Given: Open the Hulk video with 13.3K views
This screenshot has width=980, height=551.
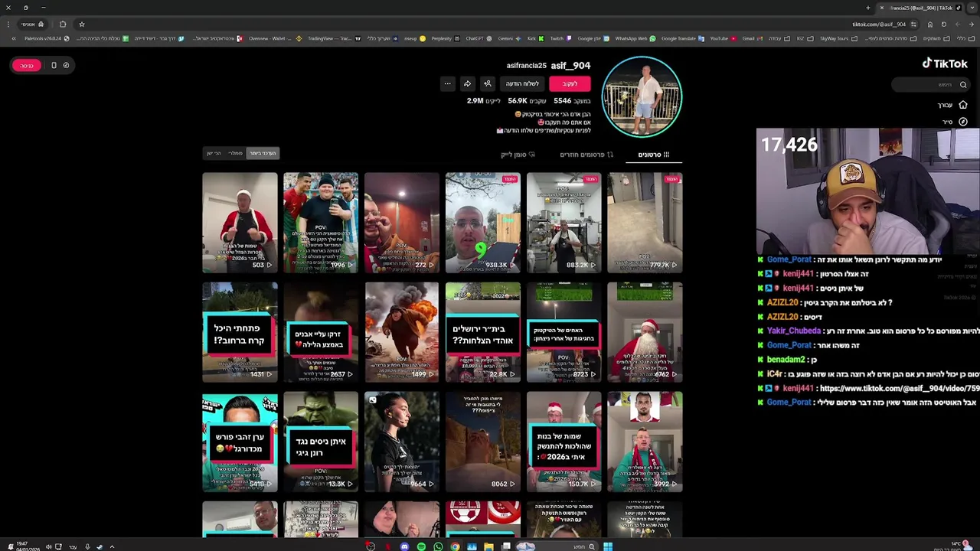Looking at the screenshot, I should [x=321, y=442].
